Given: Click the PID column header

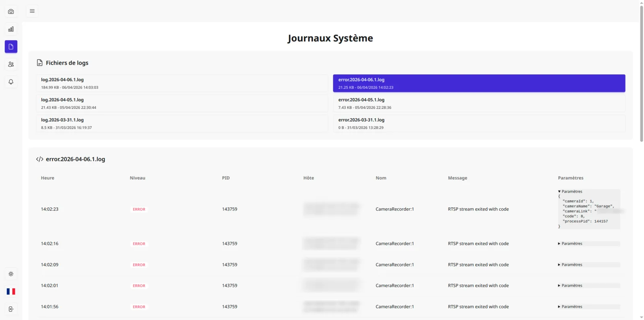Looking at the screenshot, I should click(226, 178).
